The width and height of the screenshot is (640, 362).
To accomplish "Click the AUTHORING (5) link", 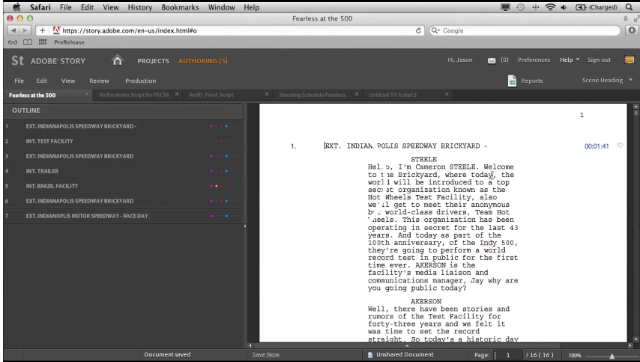I will pos(203,61).
